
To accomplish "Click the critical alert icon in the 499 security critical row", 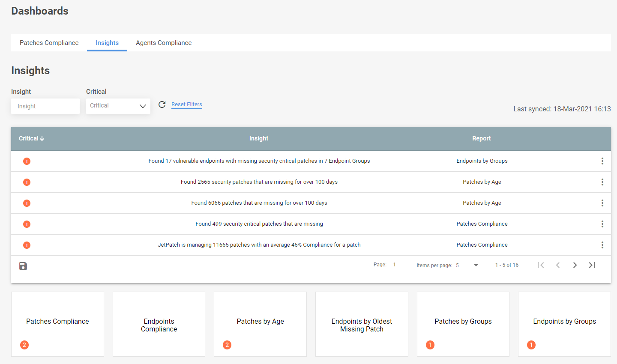I will (x=27, y=224).
